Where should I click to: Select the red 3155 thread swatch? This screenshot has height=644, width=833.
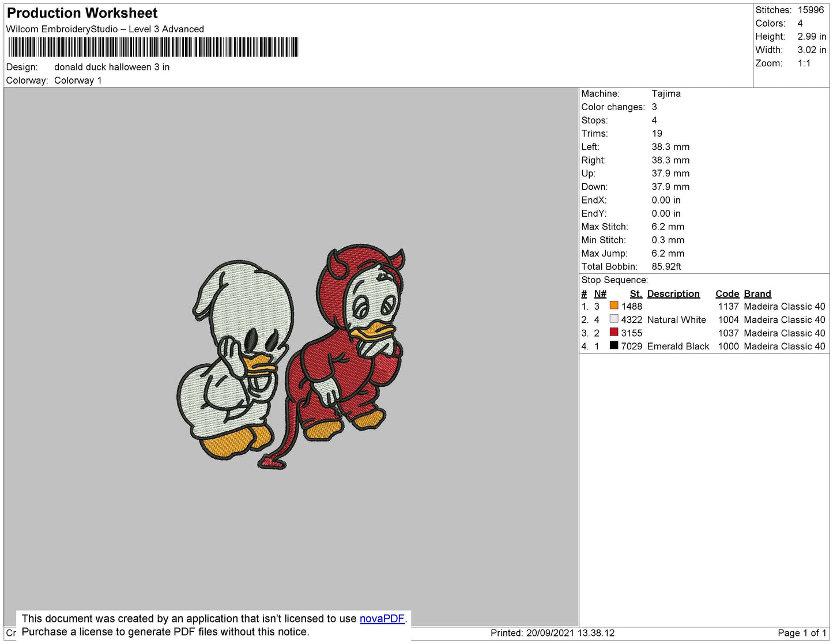[x=614, y=332]
